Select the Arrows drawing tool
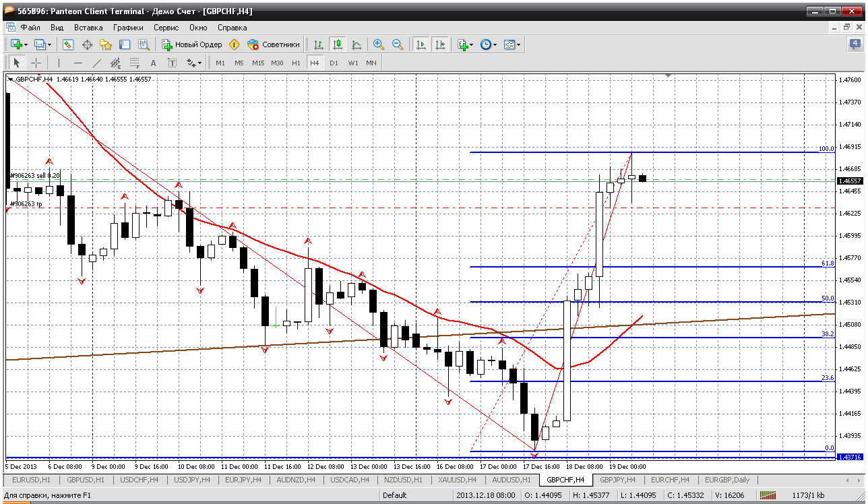The image size is (868, 504). tap(191, 63)
